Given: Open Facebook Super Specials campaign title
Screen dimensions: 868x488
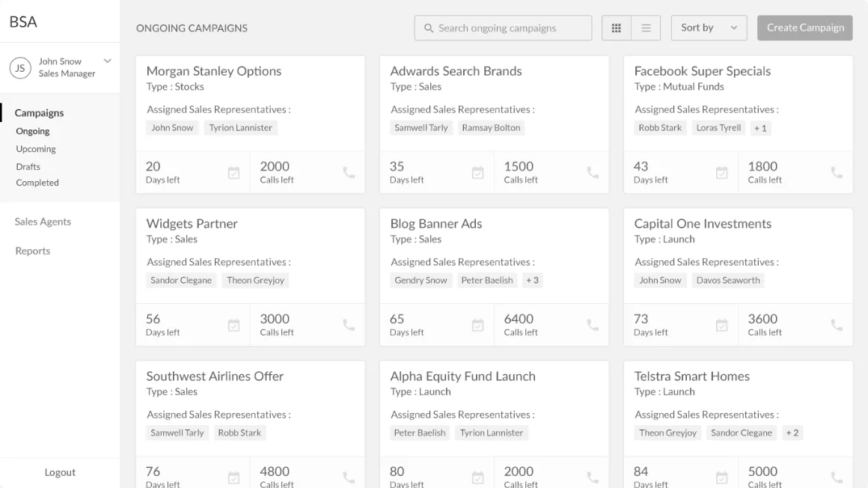Looking at the screenshot, I should coord(703,71).
